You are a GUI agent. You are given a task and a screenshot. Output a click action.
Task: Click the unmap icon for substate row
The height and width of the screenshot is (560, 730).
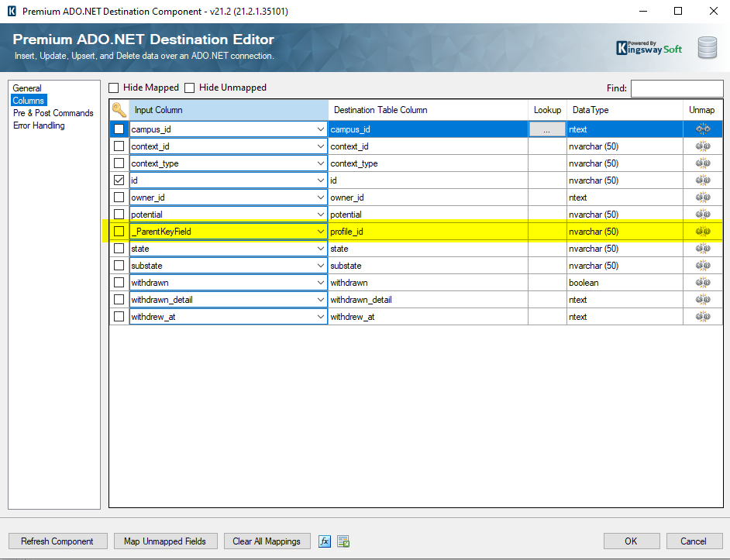(x=703, y=266)
